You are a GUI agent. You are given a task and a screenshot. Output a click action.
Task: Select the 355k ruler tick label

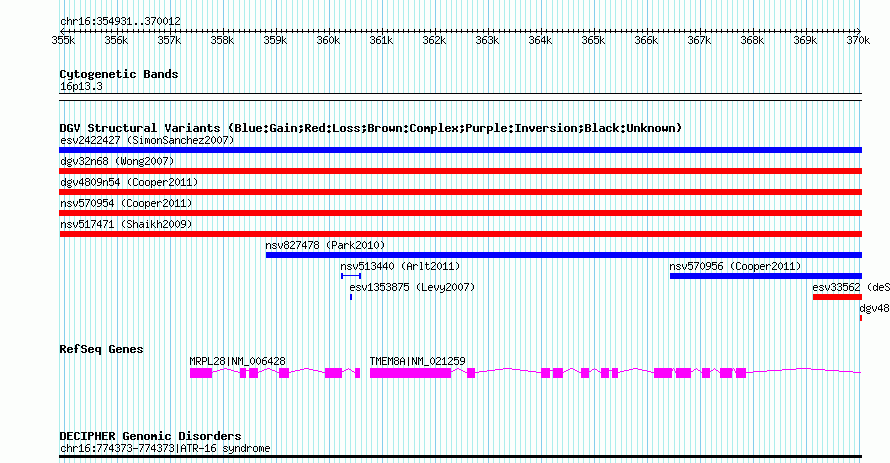pyautogui.click(x=63, y=40)
